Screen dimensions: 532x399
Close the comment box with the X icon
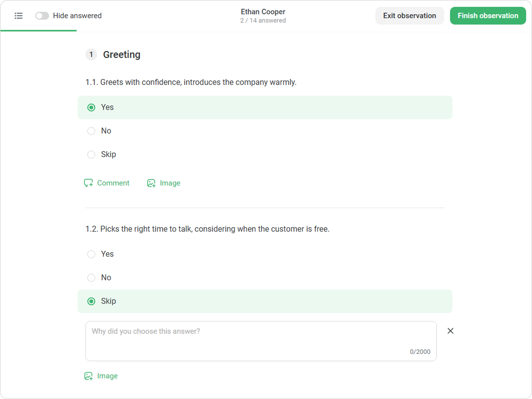(450, 331)
